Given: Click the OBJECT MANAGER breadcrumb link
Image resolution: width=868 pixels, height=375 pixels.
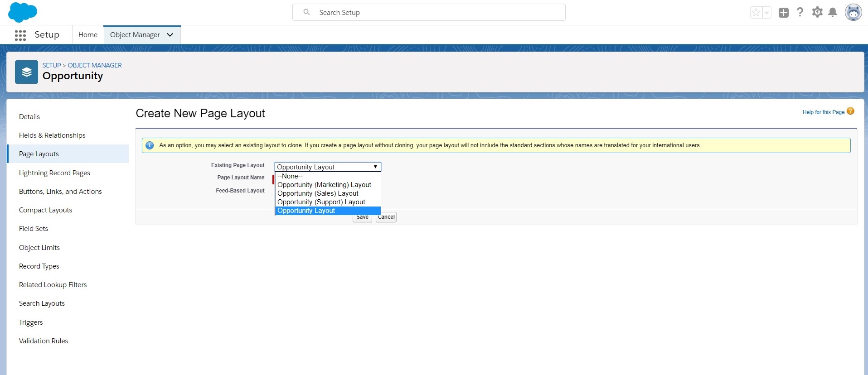Looking at the screenshot, I should click(x=95, y=65).
